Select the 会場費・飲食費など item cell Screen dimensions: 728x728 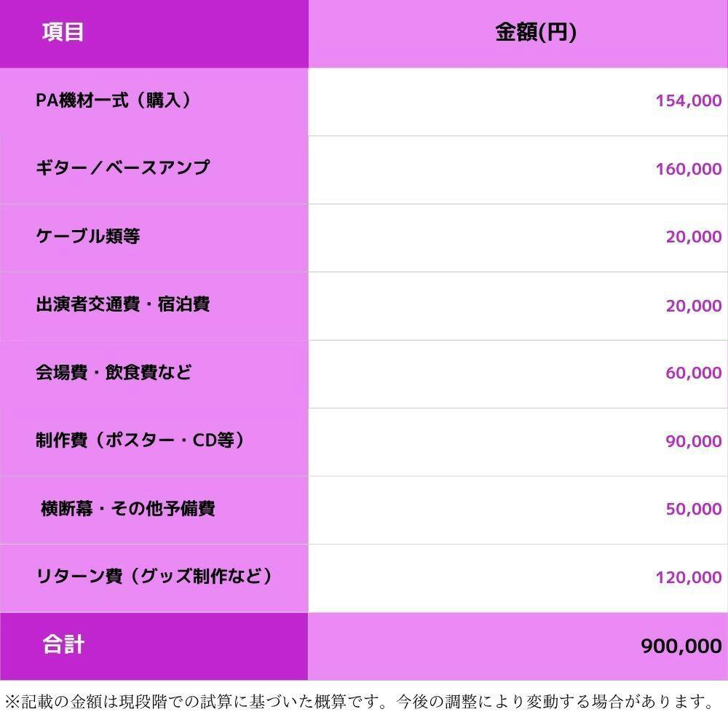point(114,373)
